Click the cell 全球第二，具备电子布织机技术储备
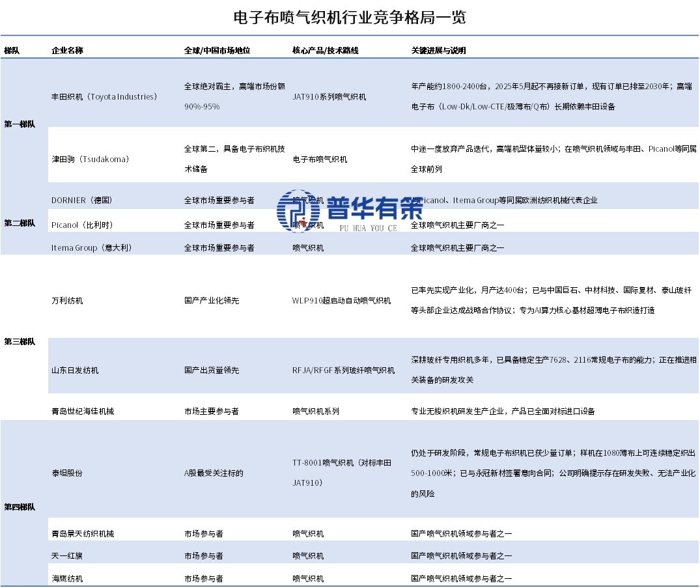 235,159
